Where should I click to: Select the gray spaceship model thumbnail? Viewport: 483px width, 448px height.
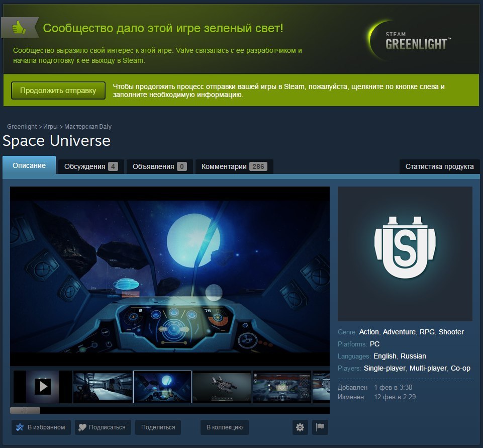click(222, 387)
